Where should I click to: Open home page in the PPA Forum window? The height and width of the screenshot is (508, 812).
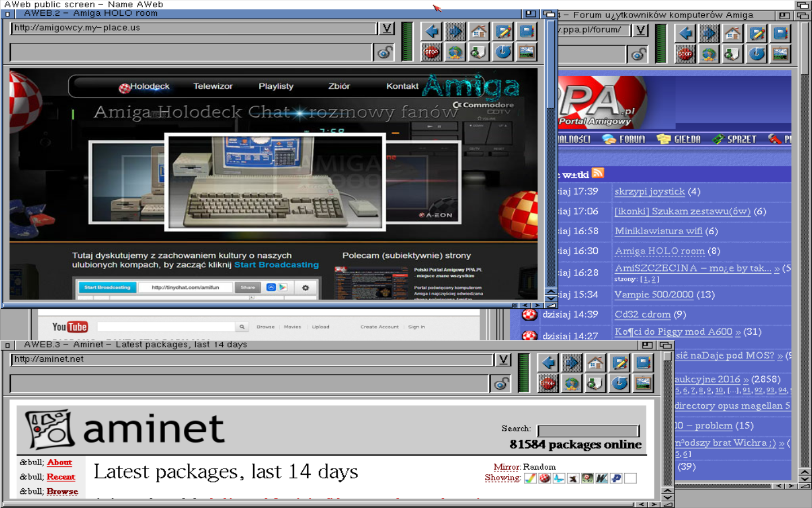(733, 33)
